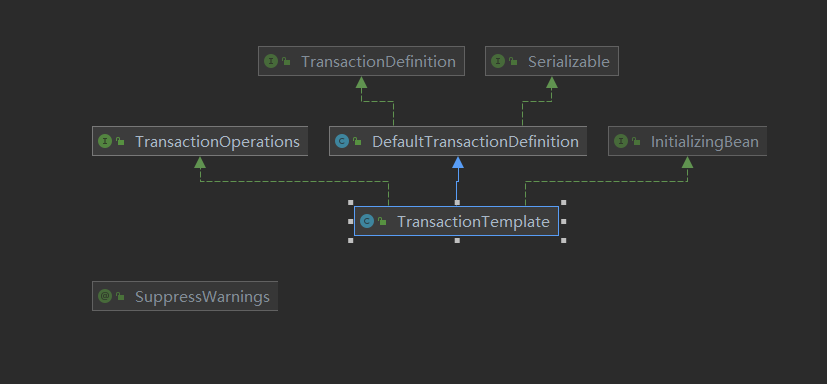Viewport: 827px width, 384px height.
Task: Click the annotation icon on SuppressWarnings node
Action: (105, 296)
